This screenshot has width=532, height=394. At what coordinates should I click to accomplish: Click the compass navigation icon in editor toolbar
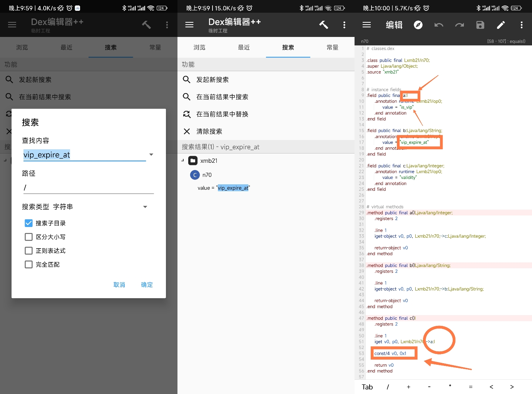(418, 25)
